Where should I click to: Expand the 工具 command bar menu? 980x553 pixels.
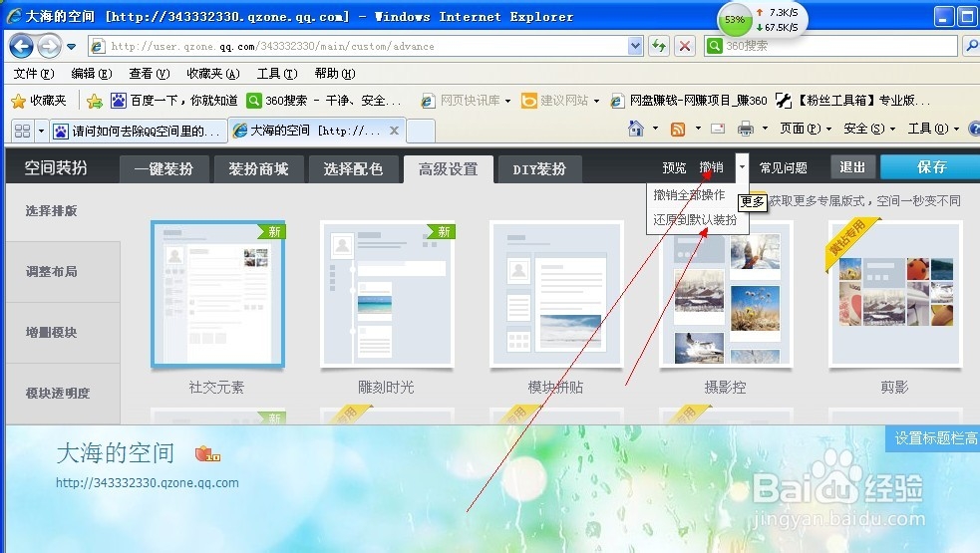pos(933,129)
